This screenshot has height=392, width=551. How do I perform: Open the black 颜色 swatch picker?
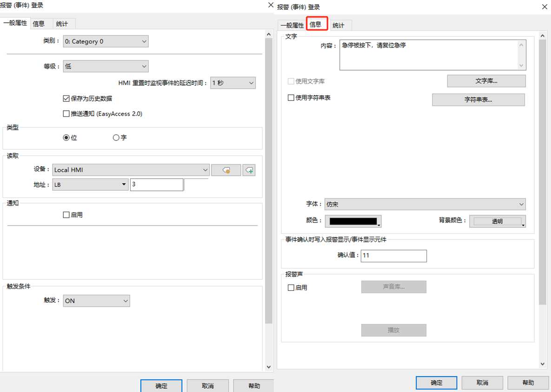pos(353,221)
